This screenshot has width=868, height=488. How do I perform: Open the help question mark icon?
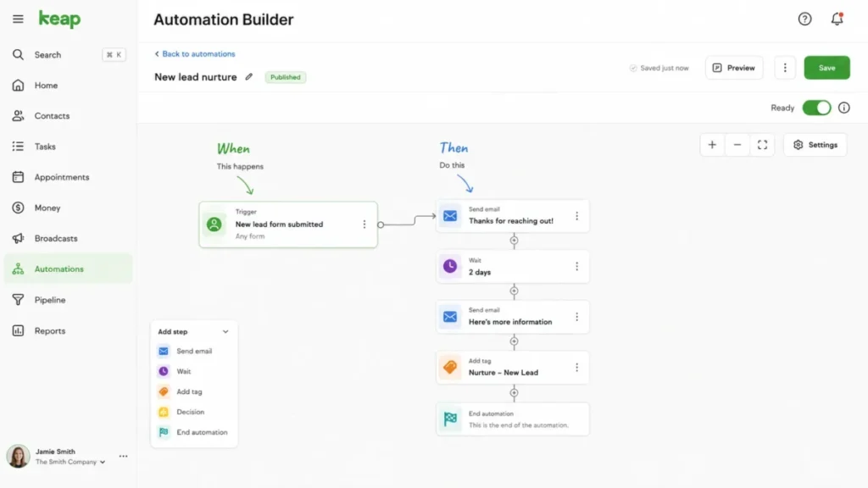804,19
